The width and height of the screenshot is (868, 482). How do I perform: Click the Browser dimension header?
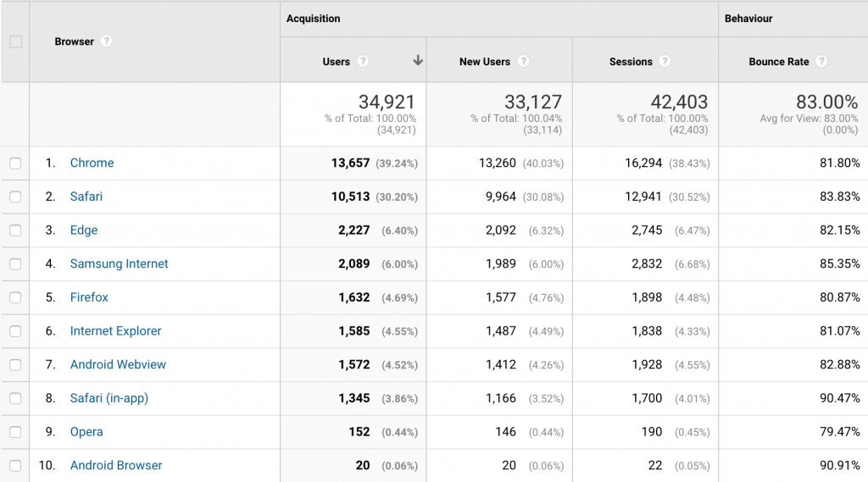[75, 42]
